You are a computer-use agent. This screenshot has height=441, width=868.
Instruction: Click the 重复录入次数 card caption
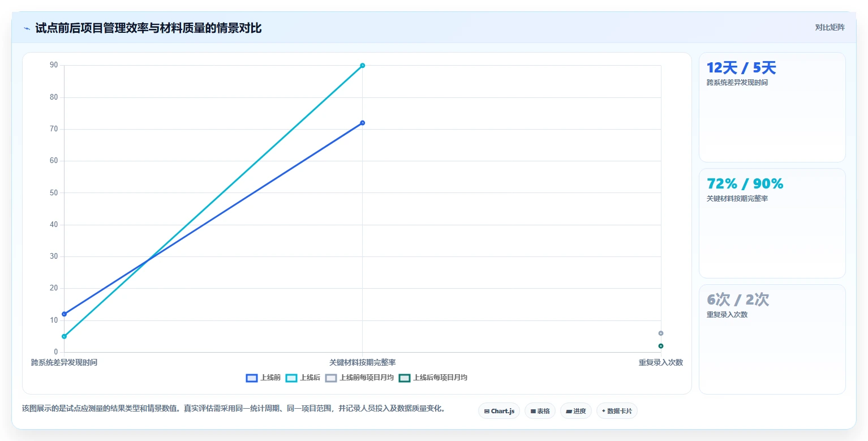(x=727, y=315)
